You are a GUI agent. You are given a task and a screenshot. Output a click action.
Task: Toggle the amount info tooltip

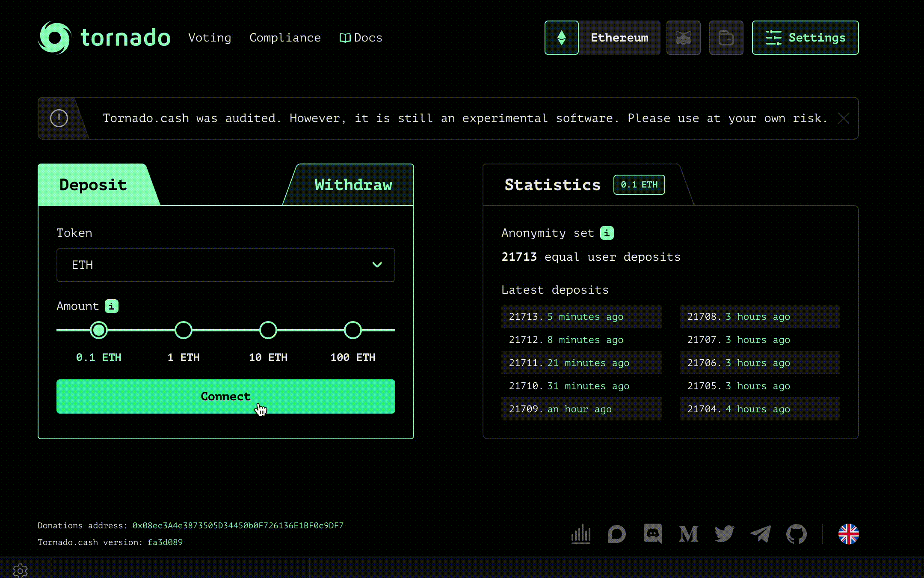click(111, 306)
